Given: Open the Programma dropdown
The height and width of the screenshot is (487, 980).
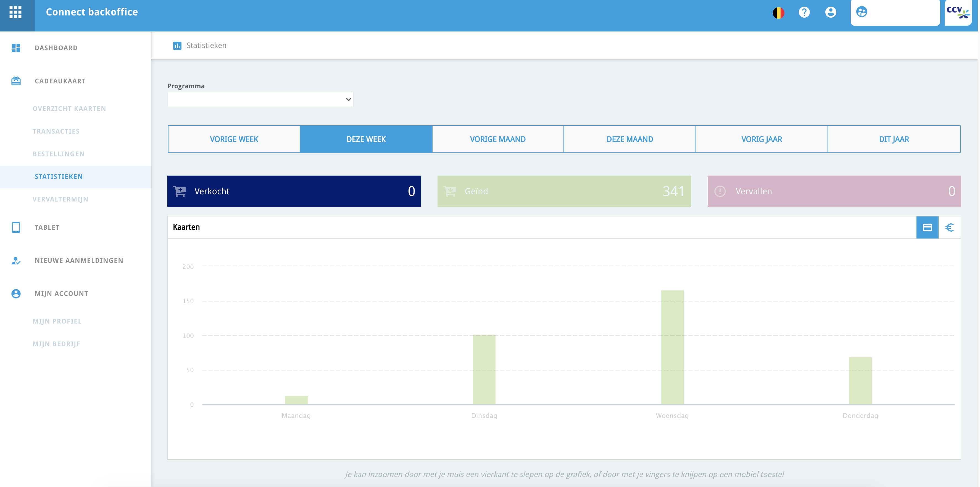Looking at the screenshot, I should tap(260, 100).
